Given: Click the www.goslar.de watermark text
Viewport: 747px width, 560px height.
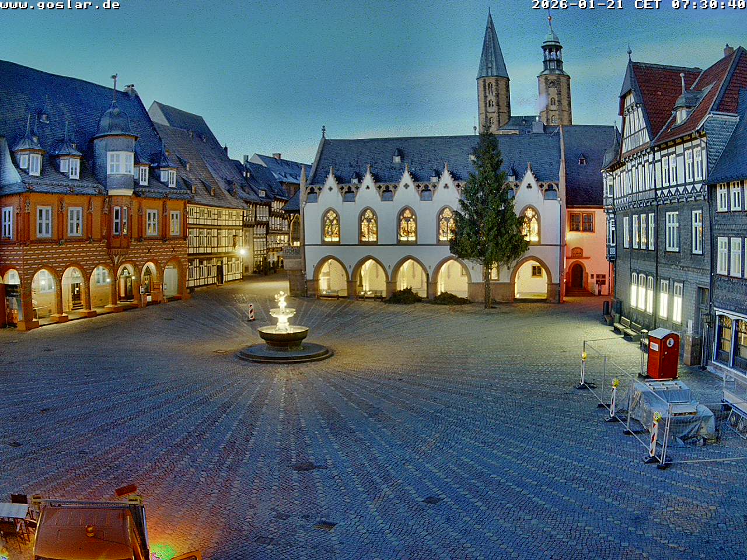Looking at the screenshot, I should click(x=60, y=5).
